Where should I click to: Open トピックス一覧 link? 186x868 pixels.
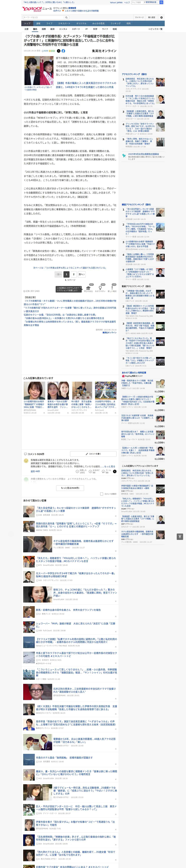155,29
